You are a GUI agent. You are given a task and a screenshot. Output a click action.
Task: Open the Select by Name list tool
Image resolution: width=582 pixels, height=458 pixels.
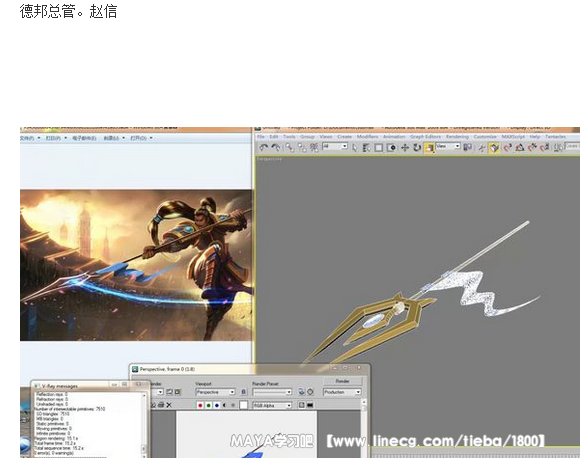click(x=366, y=148)
